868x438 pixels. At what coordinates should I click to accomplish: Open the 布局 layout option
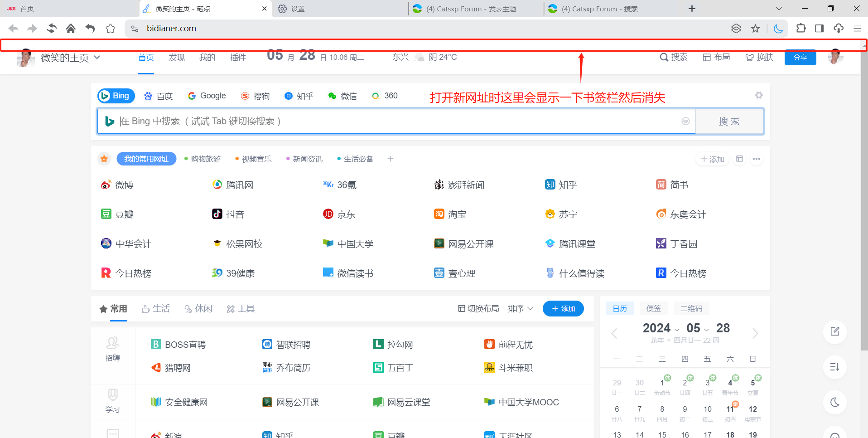[x=716, y=57]
